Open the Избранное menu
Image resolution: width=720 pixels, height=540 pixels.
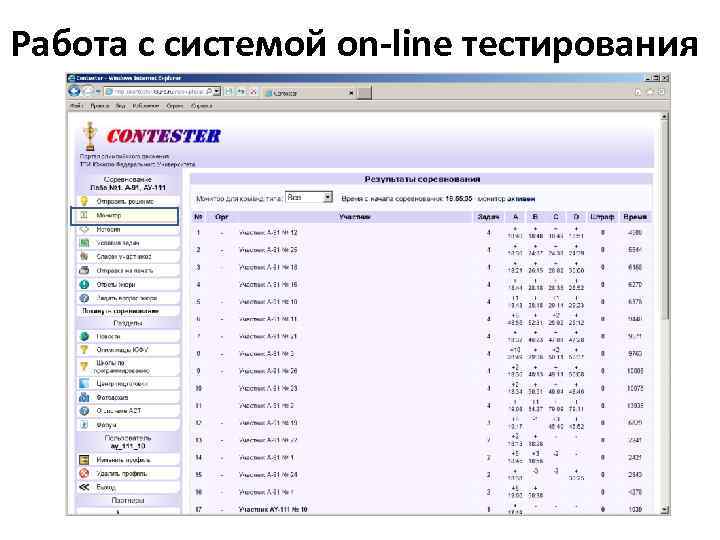click(146, 106)
